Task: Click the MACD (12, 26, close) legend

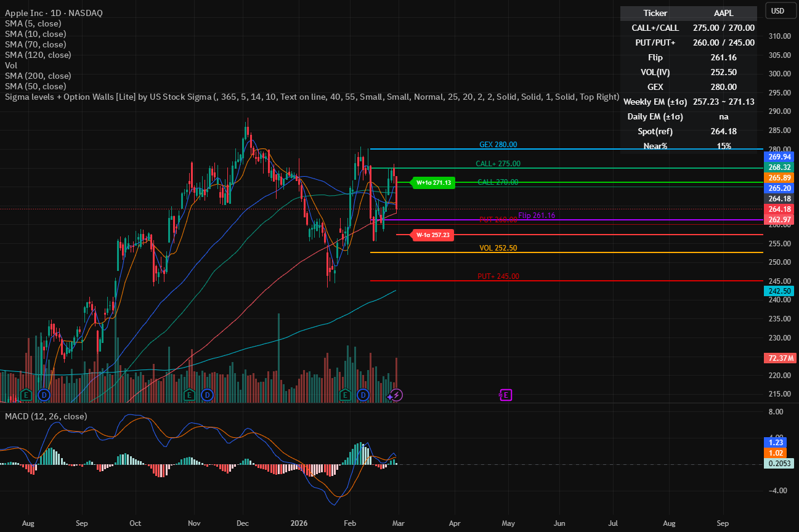Action: tap(46, 416)
